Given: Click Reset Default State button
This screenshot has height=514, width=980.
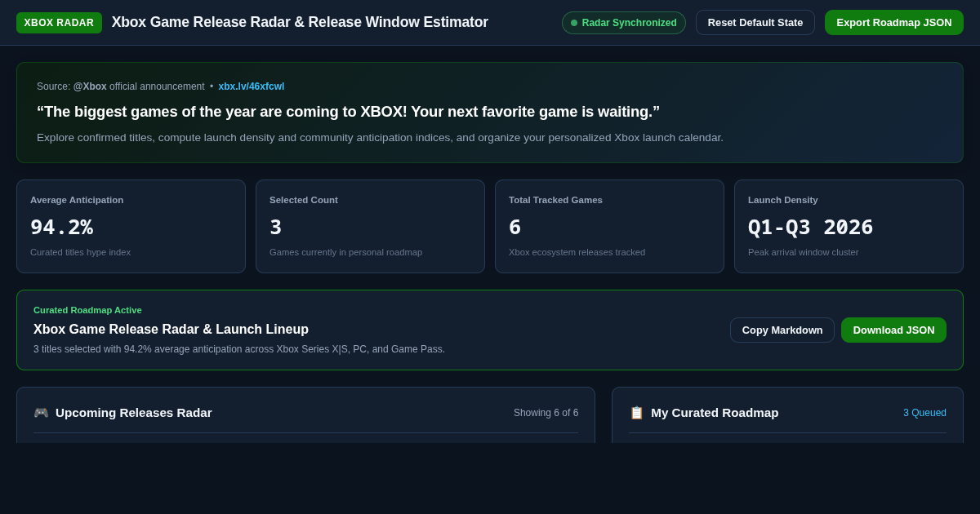Looking at the screenshot, I should [x=755, y=23].
